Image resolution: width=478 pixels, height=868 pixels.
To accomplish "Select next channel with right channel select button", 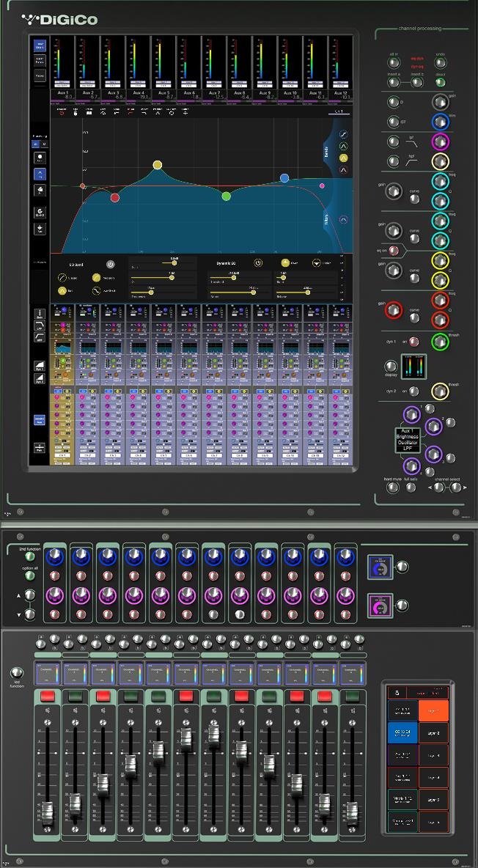I will coord(456,487).
